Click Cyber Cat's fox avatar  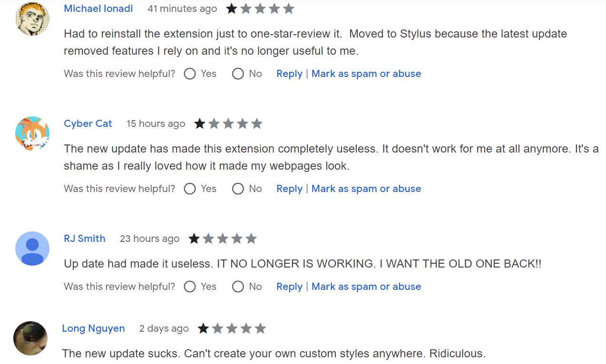click(32, 134)
